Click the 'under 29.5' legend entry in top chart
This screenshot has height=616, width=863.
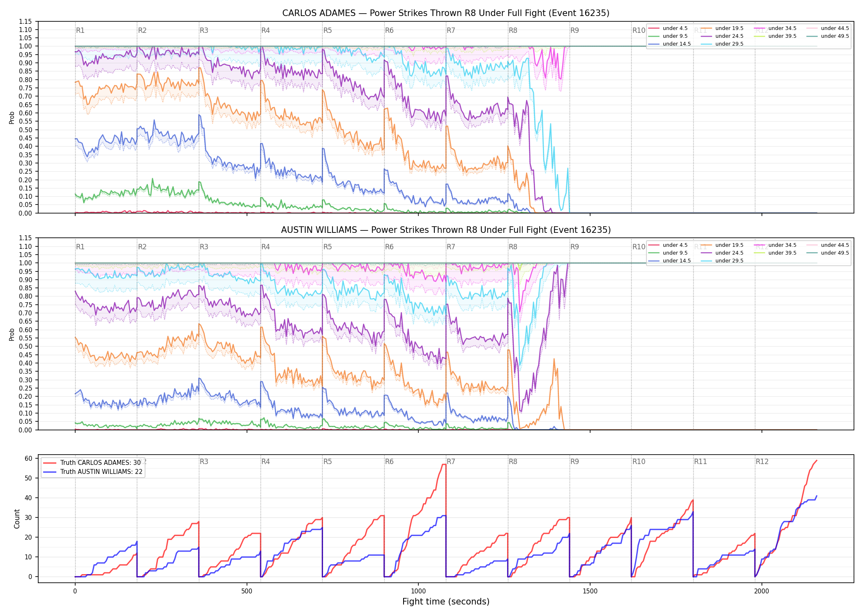[722, 44]
